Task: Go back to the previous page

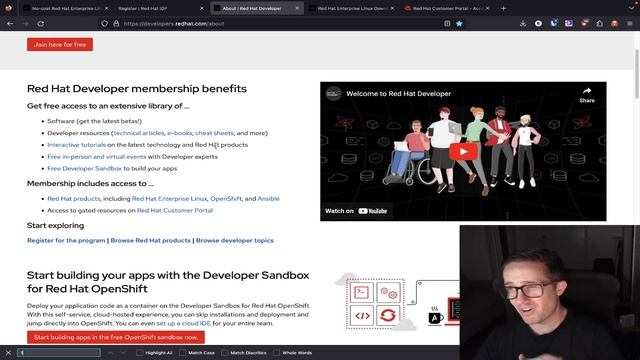Action: point(10,24)
